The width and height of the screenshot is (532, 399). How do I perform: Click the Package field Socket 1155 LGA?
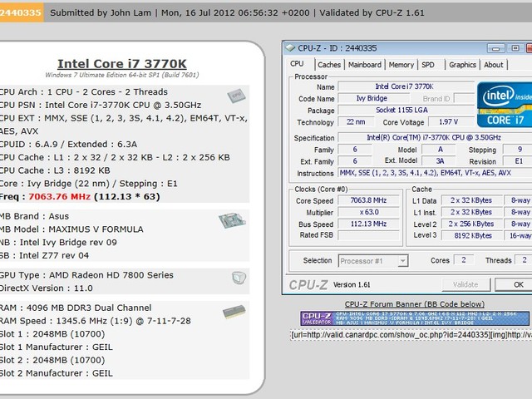point(406,111)
